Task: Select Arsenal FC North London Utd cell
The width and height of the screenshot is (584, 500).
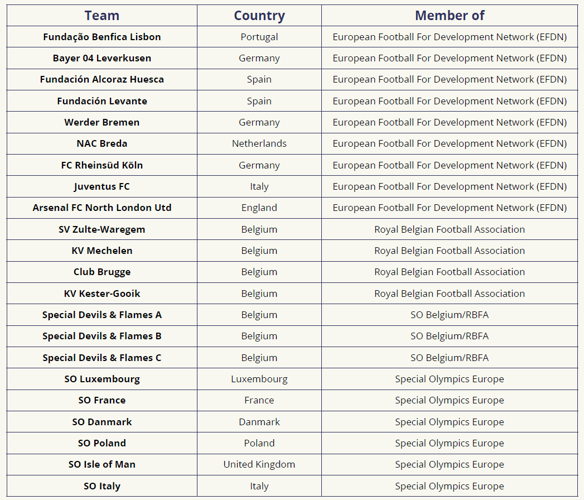Action: point(102,208)
